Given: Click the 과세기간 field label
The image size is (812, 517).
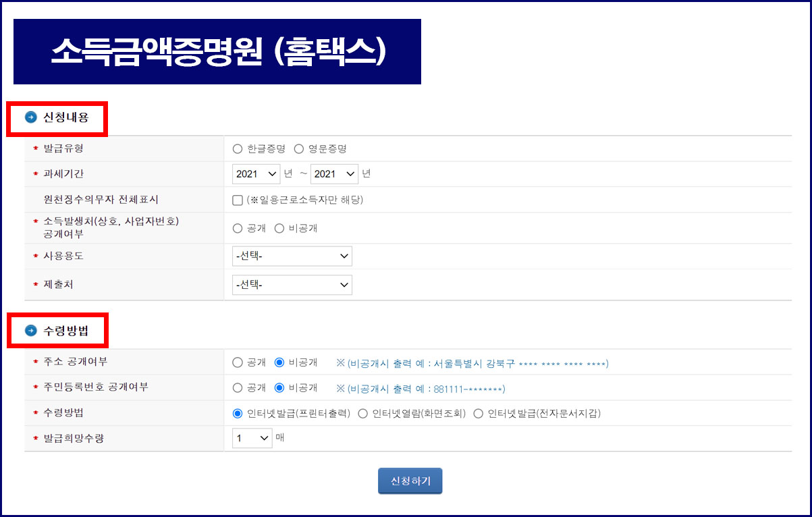Looking at the screenshot, I should click(x=63, y=173).
